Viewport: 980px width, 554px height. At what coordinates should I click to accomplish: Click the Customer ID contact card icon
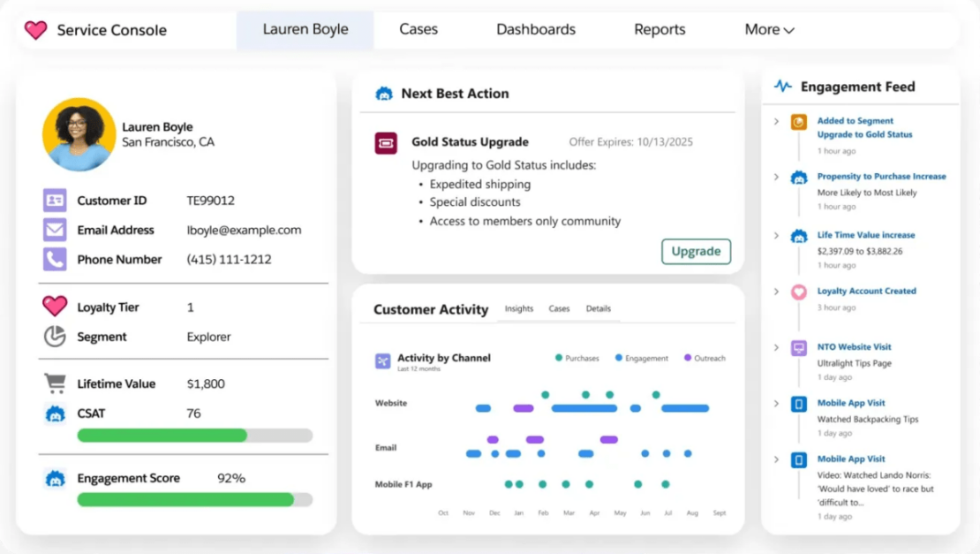click(55, 200)
